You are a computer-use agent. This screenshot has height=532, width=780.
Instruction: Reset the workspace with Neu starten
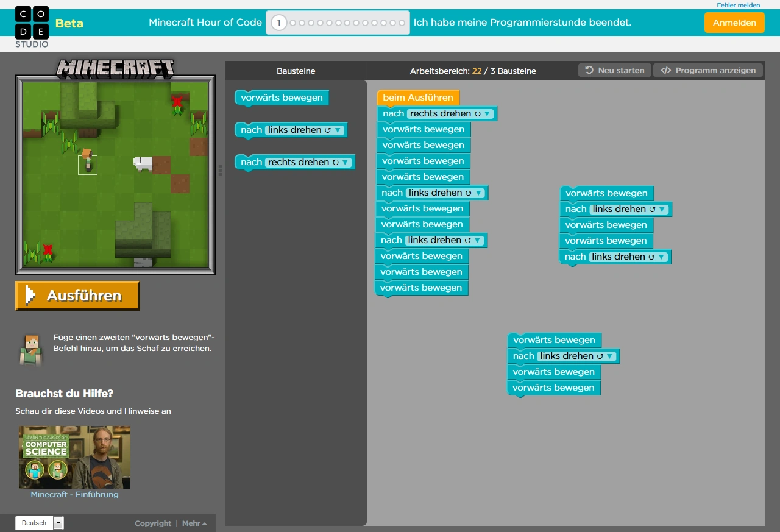615,70
